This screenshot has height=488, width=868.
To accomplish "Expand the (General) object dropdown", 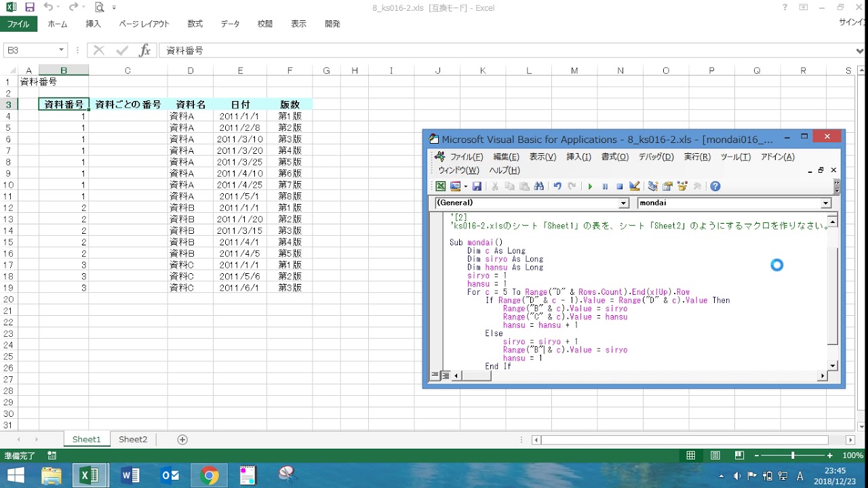I will [624, 203].
